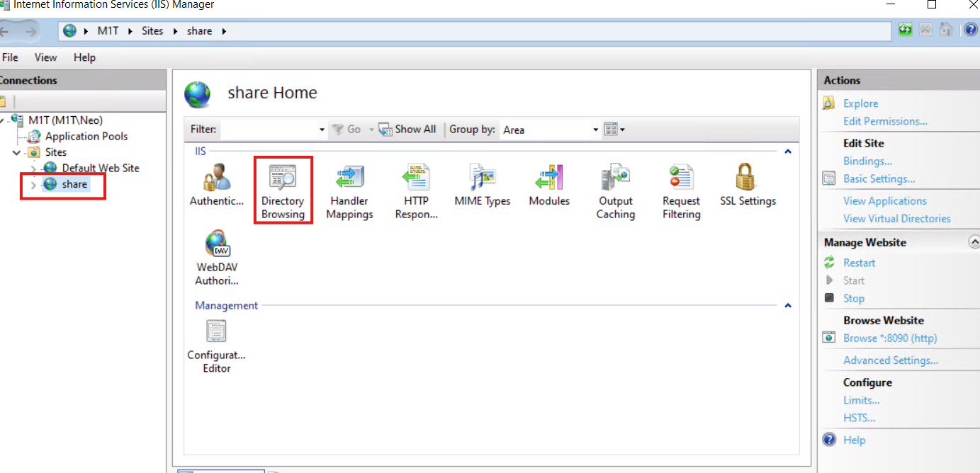
Task: Click the Stop square icon
Action: point(829,298)
